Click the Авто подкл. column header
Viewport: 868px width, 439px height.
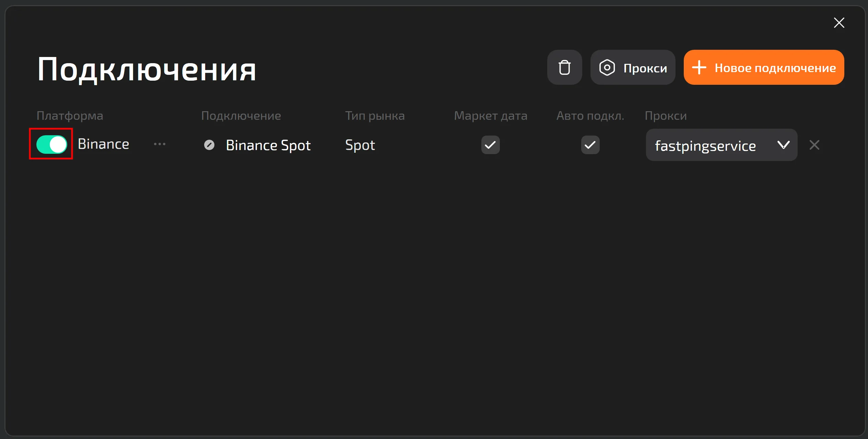(x=590, y=116)
